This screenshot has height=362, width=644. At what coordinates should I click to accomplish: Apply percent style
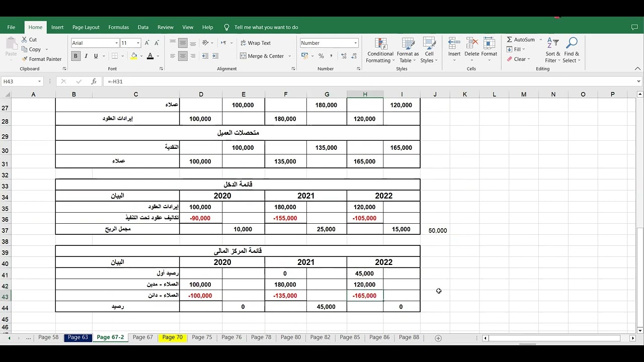pos(321,56)
